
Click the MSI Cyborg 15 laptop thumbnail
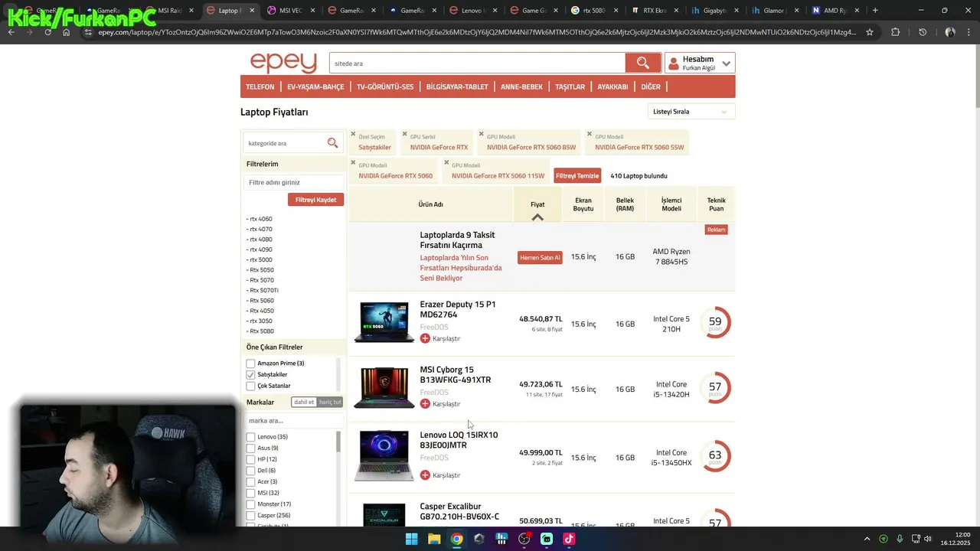tap(384, 388)
